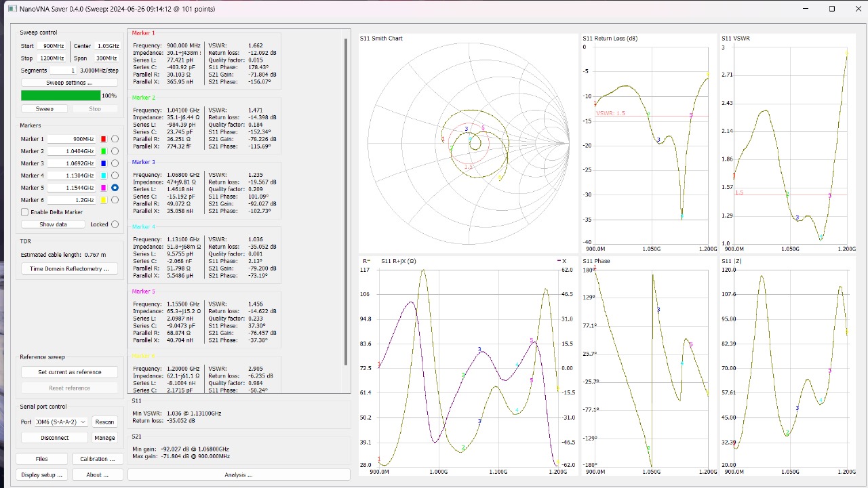
Task: Click the S11 R+jX chart
Action: pyautogui.click(x=468, y=366)
